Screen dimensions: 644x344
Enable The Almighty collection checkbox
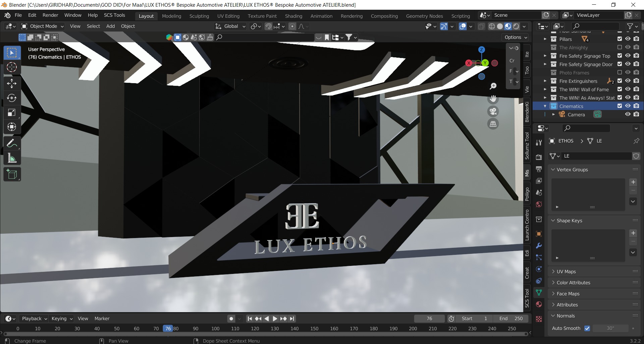coord(620,47)
